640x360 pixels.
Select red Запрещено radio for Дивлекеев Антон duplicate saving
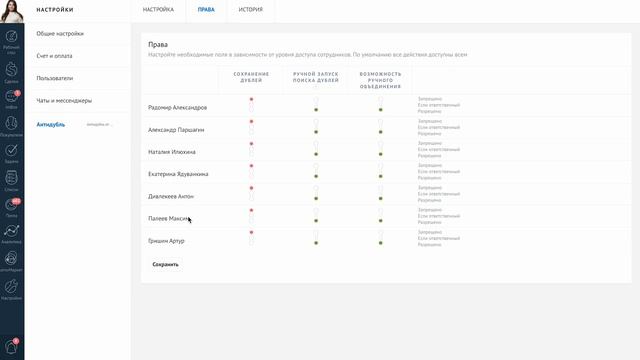click(x=251, y=188)
